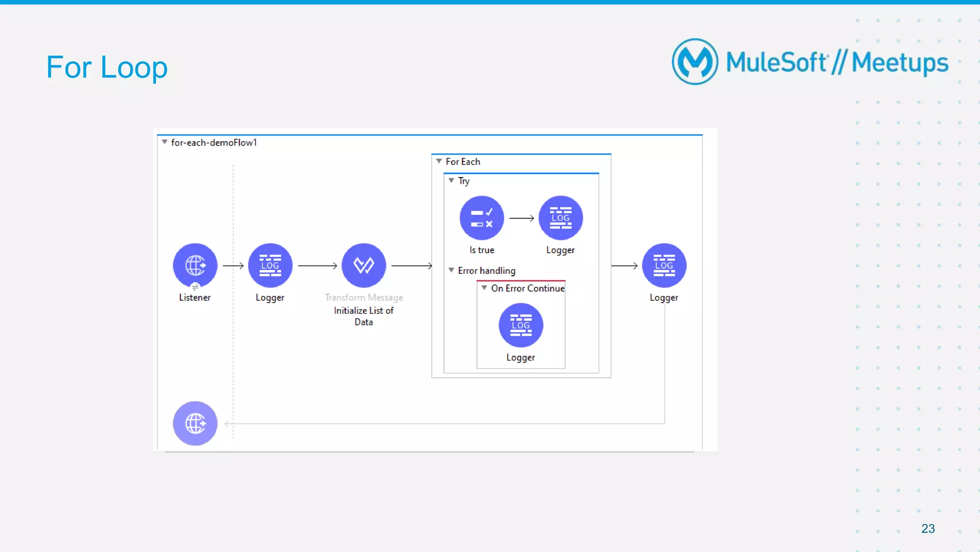Click the faded HTTP response icon at bottom
This screenshot has width=980, height=552.
195,423
